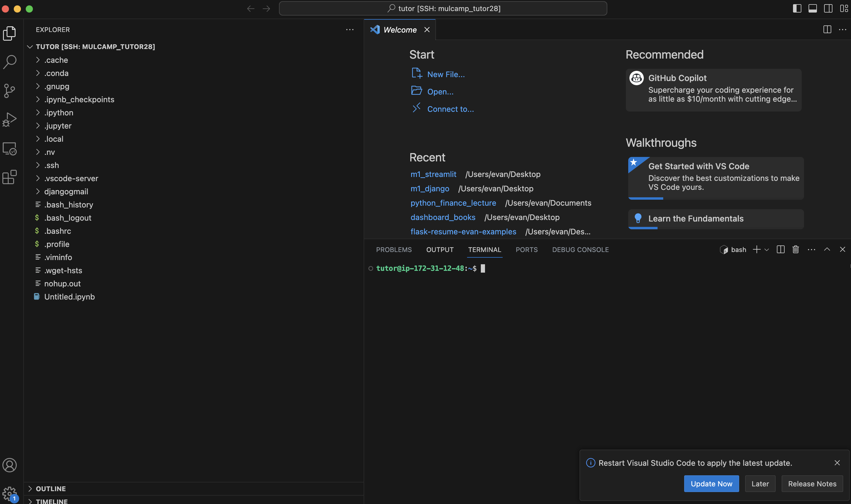851x504 pixels.
Task: Open the Customize Layout icon
Action: pyautogui.click(x=844, y=8)
